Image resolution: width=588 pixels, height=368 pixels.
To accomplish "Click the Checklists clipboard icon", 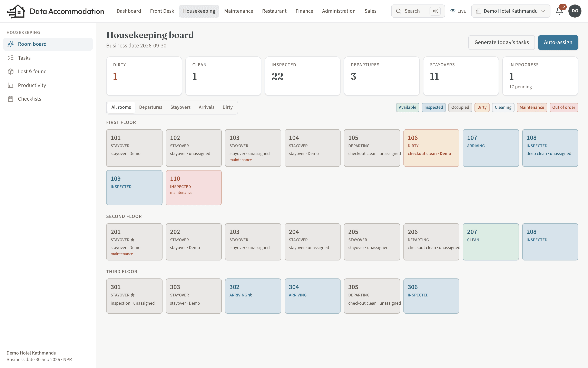I will [x=10, y=99].
